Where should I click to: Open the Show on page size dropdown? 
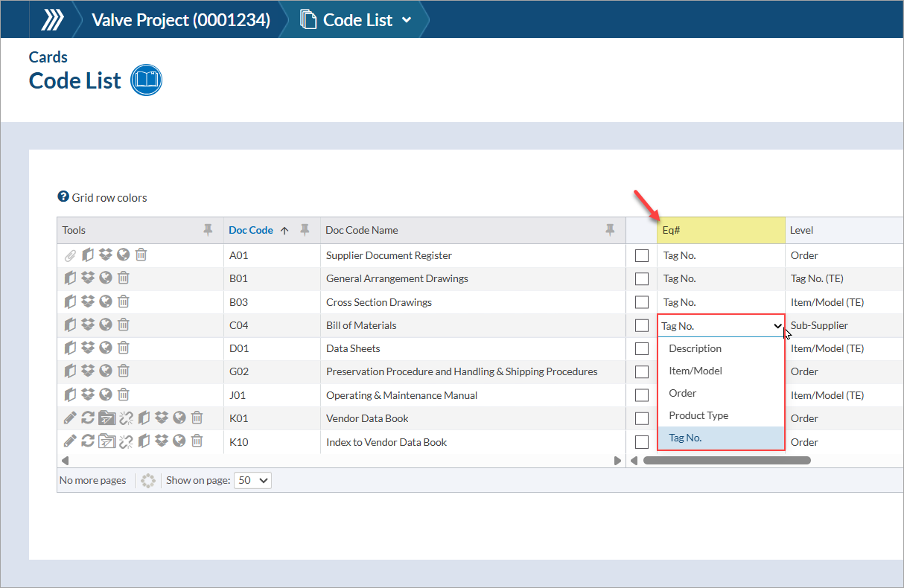coord(253,480)
